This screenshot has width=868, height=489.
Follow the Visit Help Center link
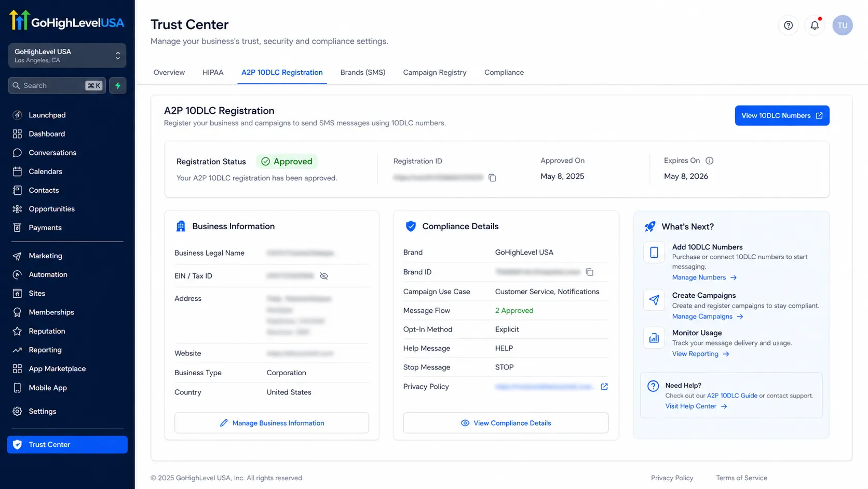[x=696, y=406]
